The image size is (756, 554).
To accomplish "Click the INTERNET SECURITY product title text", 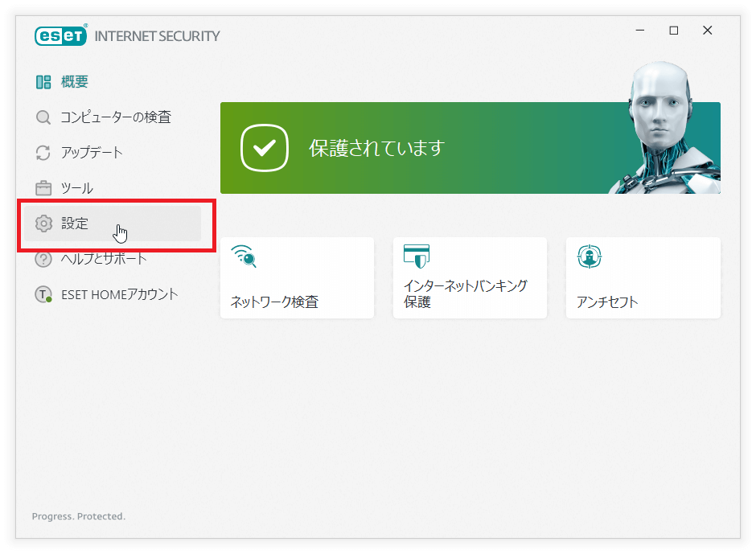I will tap(157, 36).
